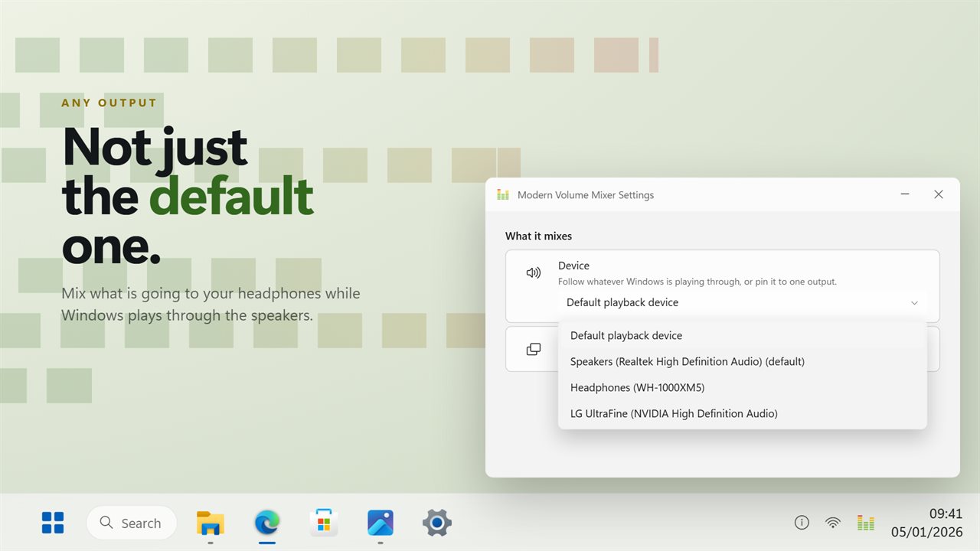980x551 pixels.
Task: Open File Explorer from the taskbar
Action: coord(210,523)
